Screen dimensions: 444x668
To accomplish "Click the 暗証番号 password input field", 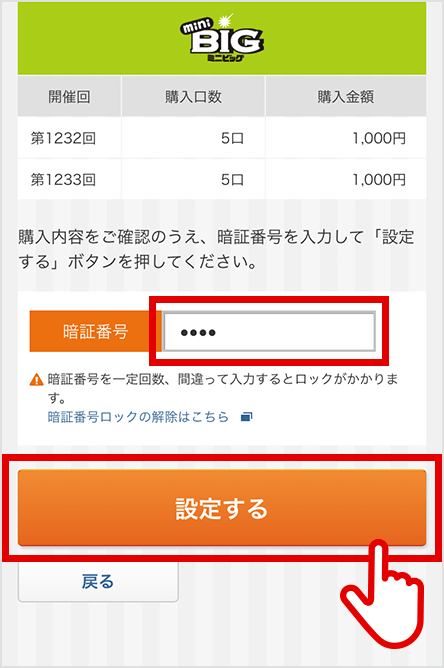I will click(x=269, y=331).
